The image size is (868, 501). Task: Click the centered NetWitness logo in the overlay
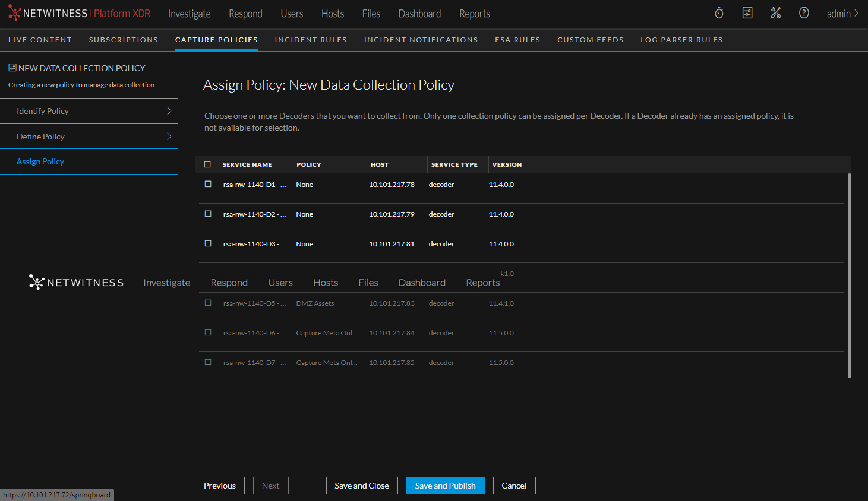tap(75, 282)
